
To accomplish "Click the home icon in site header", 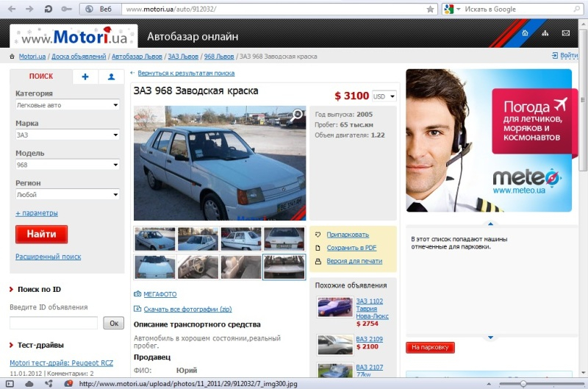I will tap(525, 34).
